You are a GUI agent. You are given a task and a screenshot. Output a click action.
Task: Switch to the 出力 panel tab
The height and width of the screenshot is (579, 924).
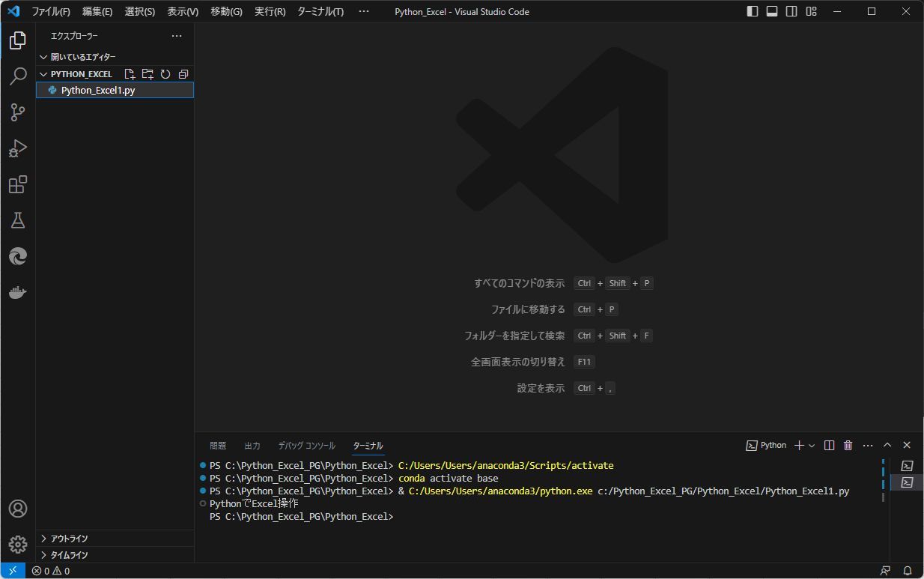pos(252,446)
